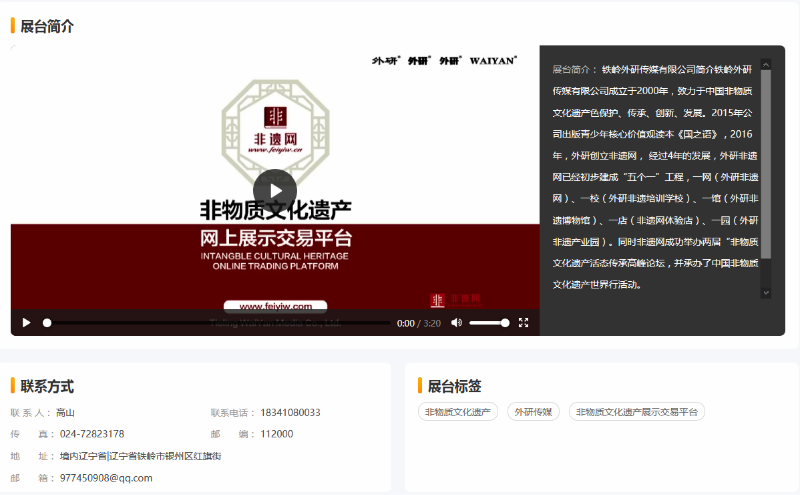Click the postal code 112000
Screen dimensions: 800x495
[x=277, y=434]
